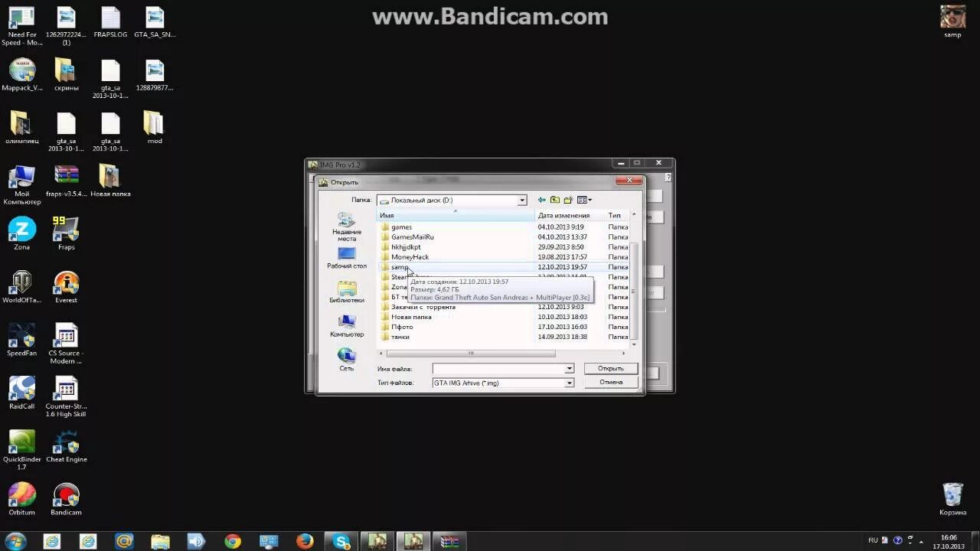Image resolution: width=980 pixels, height=551 pixels.
Task: Select the WorldOfTanks desktop shortcut
Action: [x=22, y=288]
